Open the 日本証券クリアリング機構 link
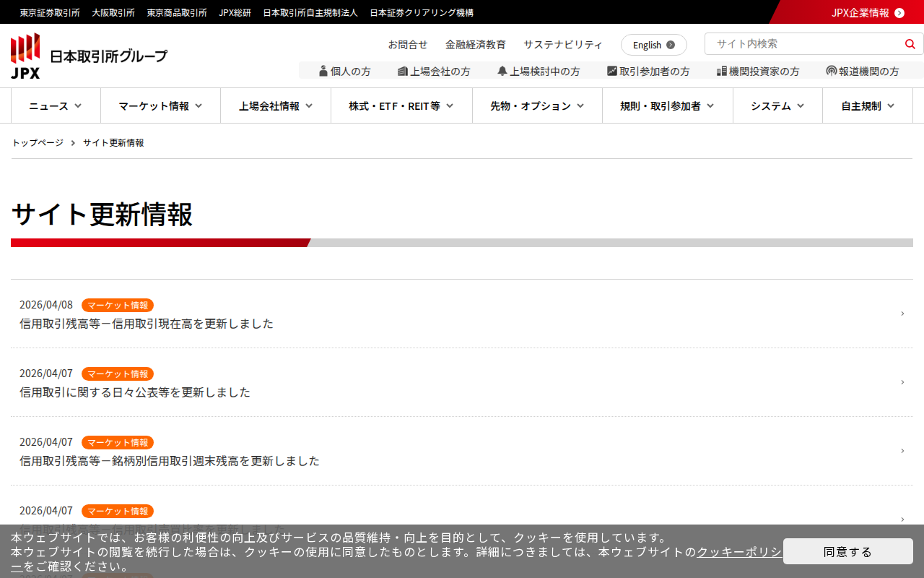 [422, 13]
